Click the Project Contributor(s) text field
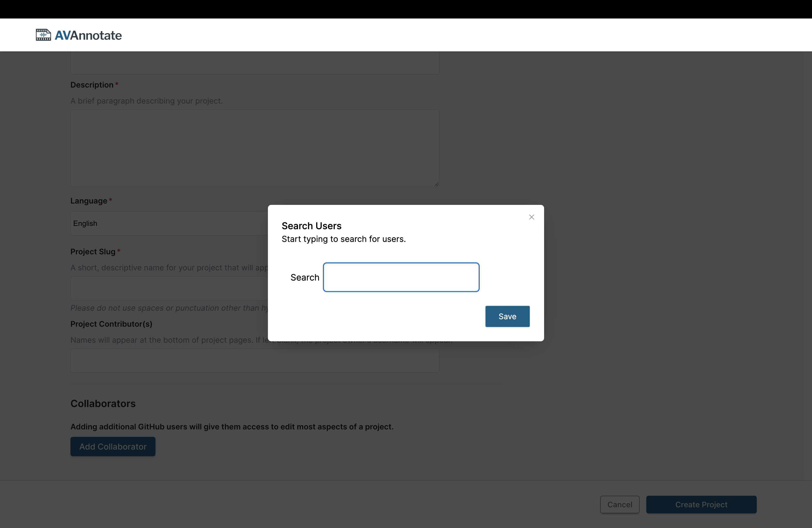This screenshot has width=812, height=528. pos(254,361)
